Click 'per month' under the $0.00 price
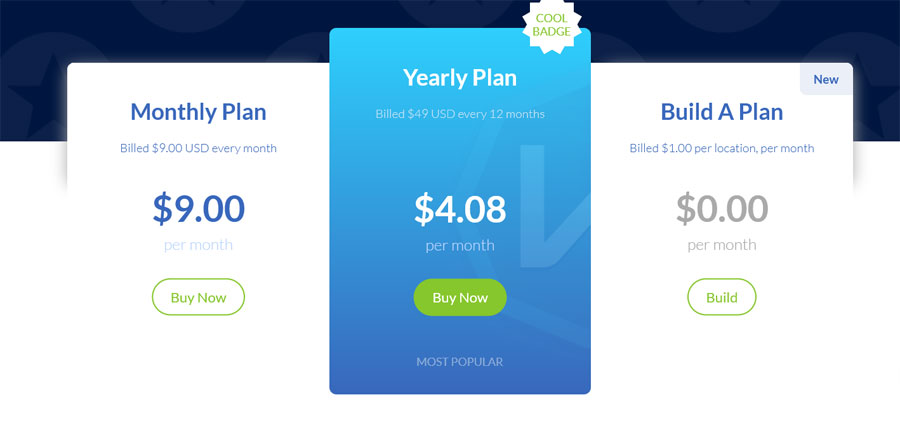900x435 pixels. coord(721,245)
